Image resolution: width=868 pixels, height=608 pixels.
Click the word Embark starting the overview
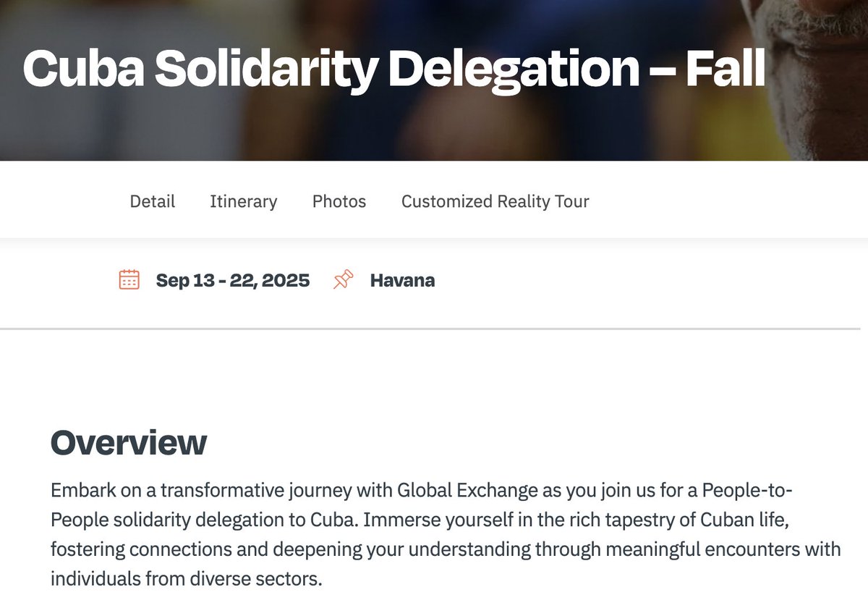(x=78, y=490)
